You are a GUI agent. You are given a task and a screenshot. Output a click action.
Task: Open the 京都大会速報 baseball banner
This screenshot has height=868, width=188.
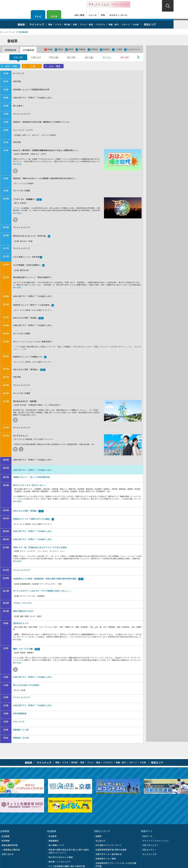(166, 786)
